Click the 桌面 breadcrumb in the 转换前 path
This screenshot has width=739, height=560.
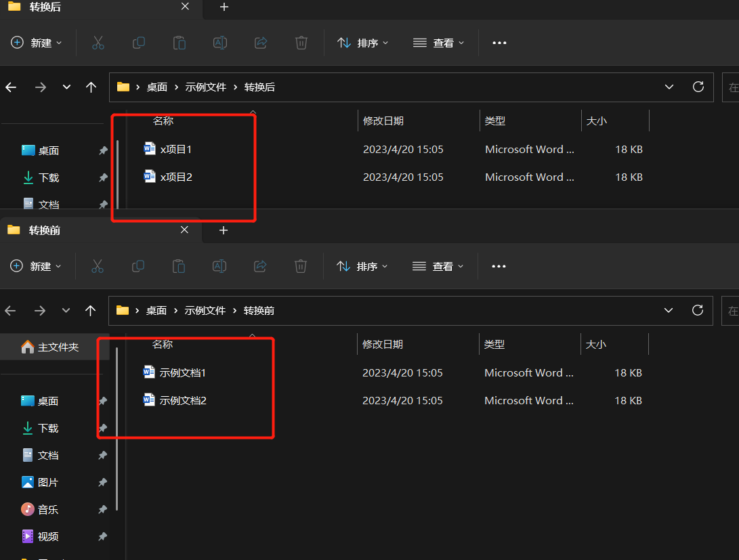(x=156, y=310)
